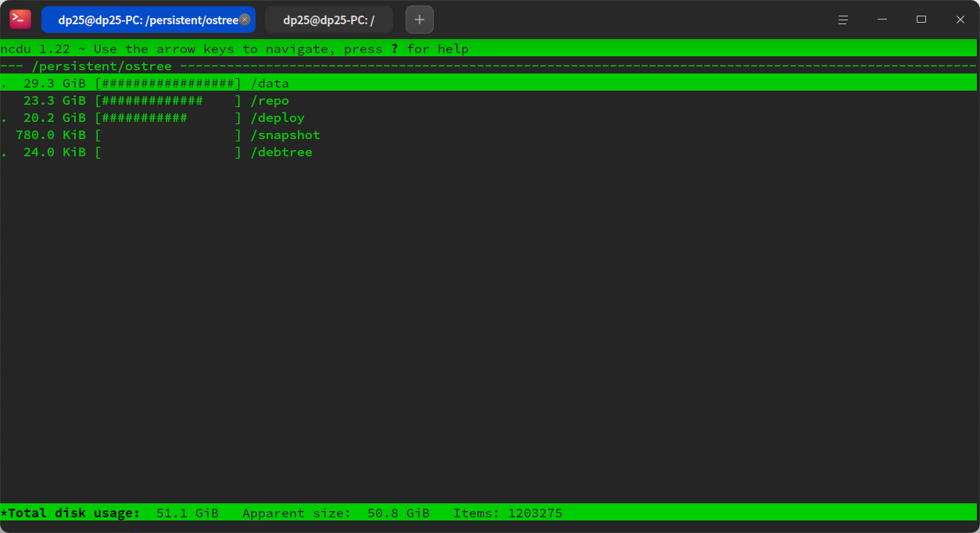
Task: Click the red terminal app icon
Action: (x=20, y=20)
